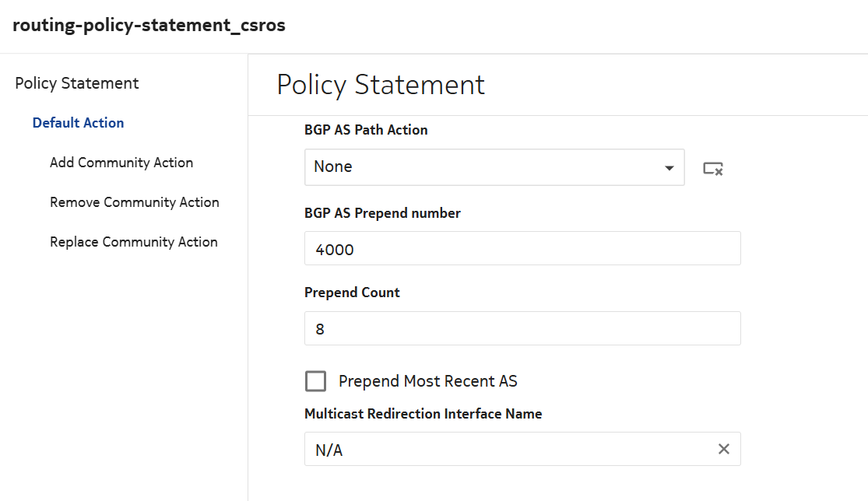Open the Remove Community Action section
The height and width of the screenshot is (501, 868).
tap(135, 202)
